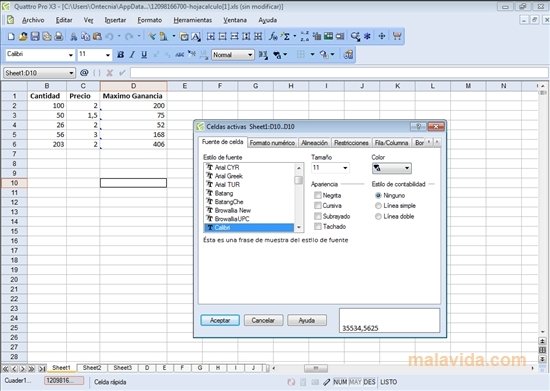Click the strikethrough ABC icon in format toolbar
The height and width of the screenshot is (391, 550).
[x=180, y=54]
